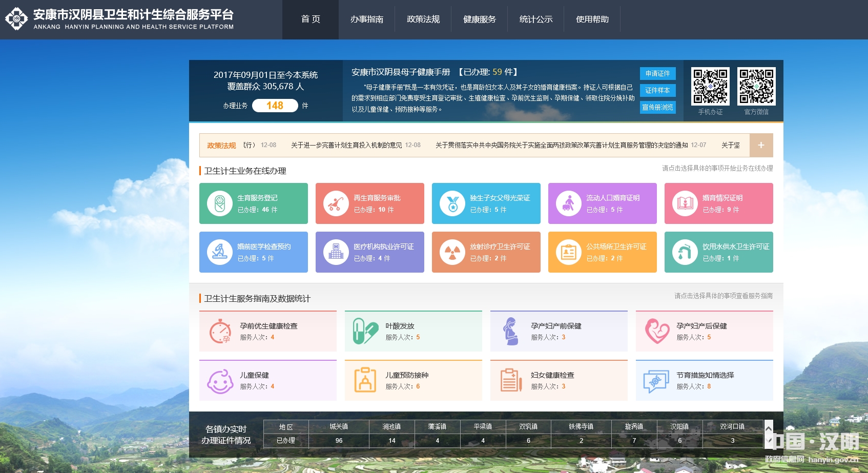868x473 pixels.
Task: Click the 政策法规 ticker label
Action: (221, 146)
